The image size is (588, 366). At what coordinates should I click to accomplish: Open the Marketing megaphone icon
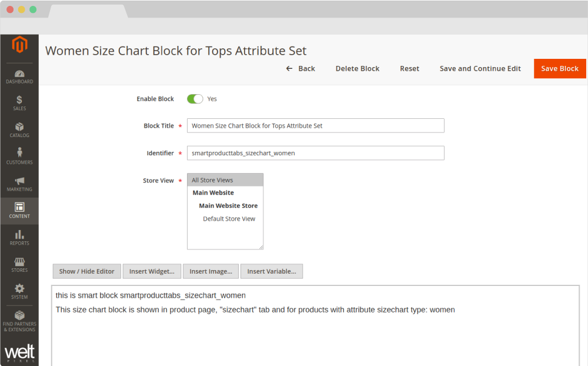(19, 181)
